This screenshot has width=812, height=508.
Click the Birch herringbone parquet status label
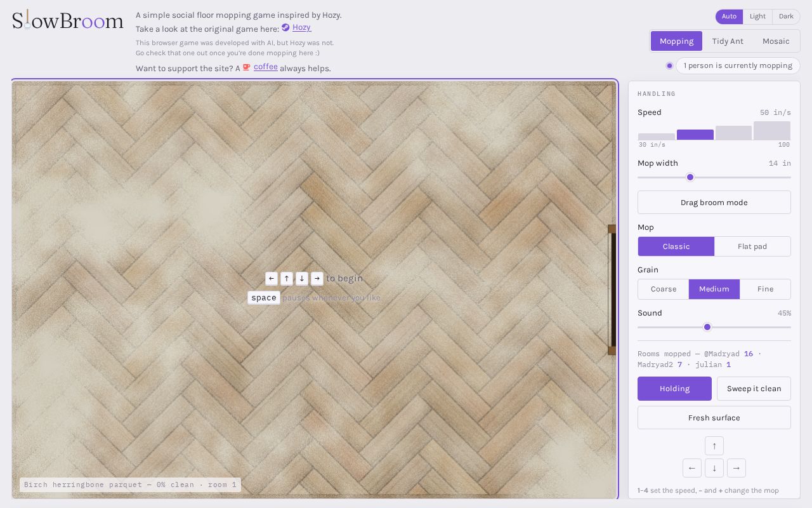coord(130,485)
